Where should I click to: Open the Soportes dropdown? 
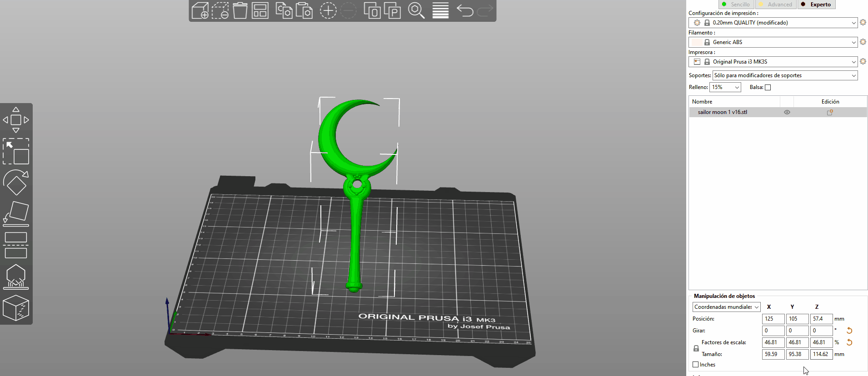click(785, 75)
